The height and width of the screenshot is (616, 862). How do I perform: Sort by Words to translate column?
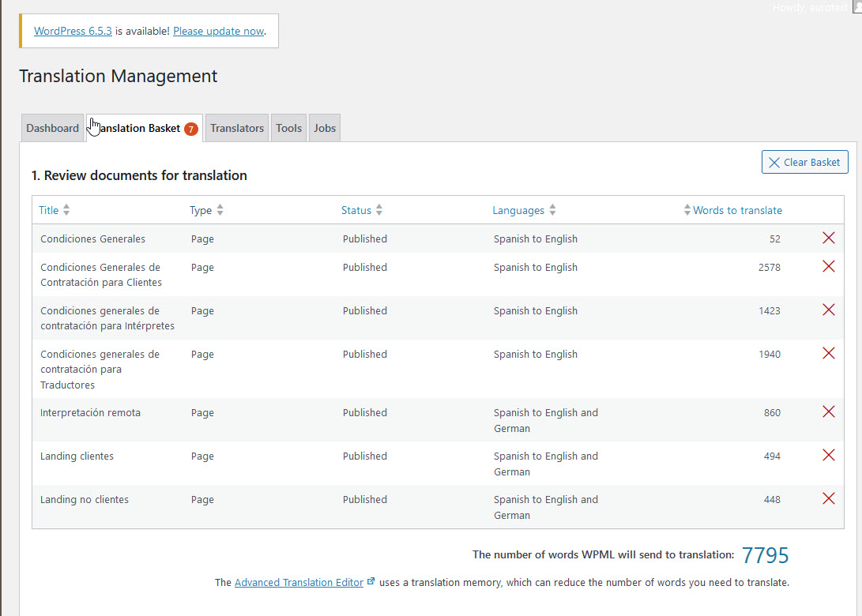(737, 210)
